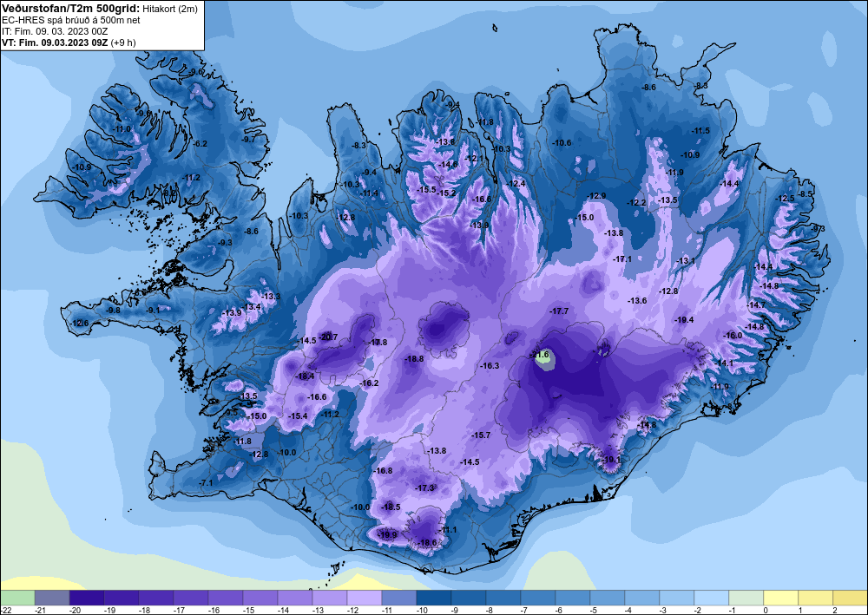The height and width of the screenshot is (615, 868).
Task: Click the -14 legend color swatch
Action: tap(295, 598)
